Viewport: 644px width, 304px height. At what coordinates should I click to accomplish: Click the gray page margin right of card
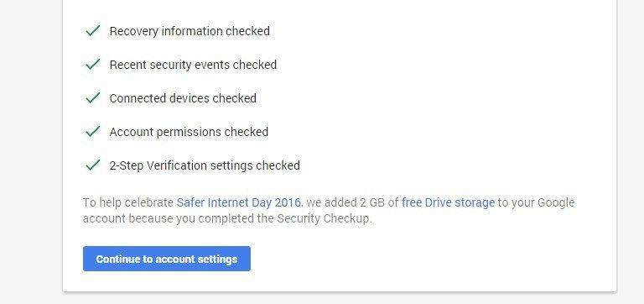coord(631,152)
